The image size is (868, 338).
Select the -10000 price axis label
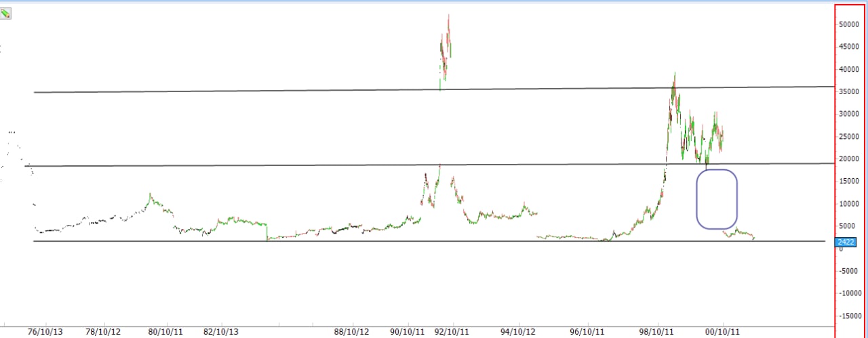pos(850,293)
